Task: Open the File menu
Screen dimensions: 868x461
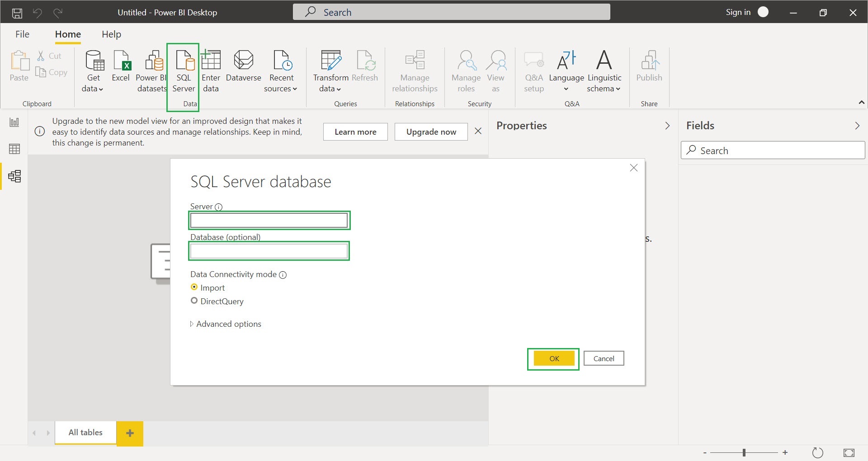Action: [22, 34]
